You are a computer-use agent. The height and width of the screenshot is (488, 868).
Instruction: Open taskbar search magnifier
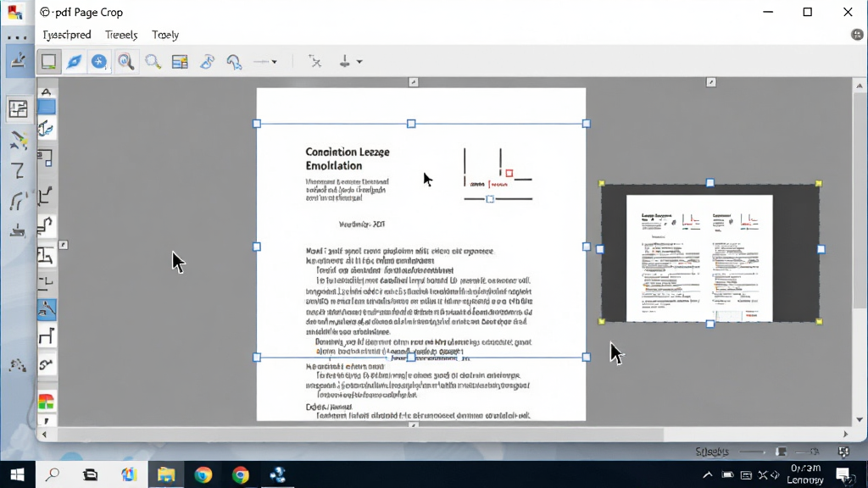coord(53,474)
